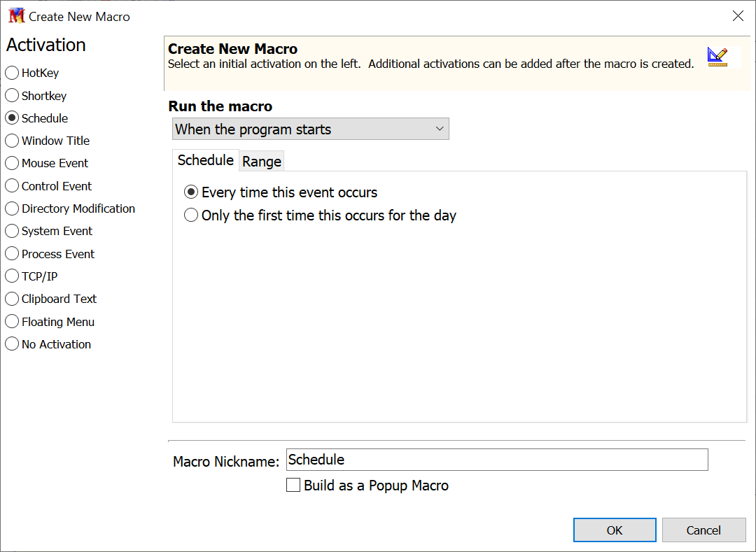Select the HotKey activation option

pyautogui.click(x=12, y=73)
